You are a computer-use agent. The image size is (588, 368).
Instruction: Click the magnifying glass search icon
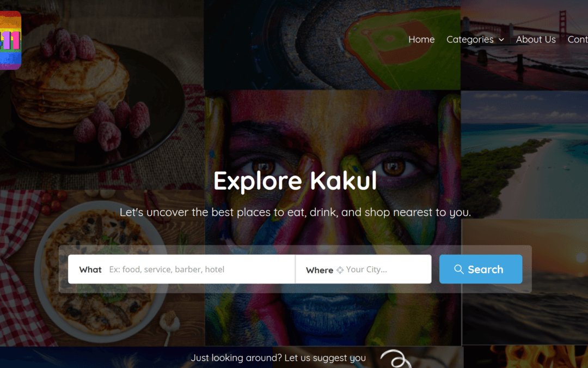tap(459, 269)
